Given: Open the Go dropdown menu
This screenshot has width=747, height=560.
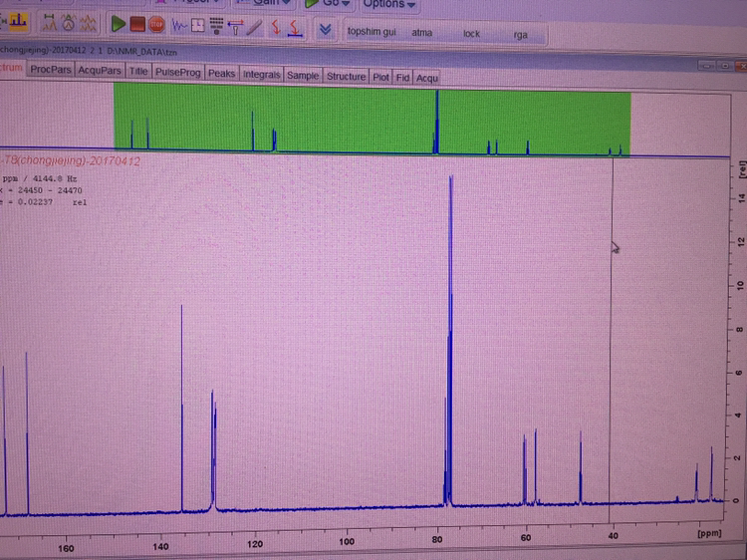Looking at the screenshot, I should pos(328,3).
